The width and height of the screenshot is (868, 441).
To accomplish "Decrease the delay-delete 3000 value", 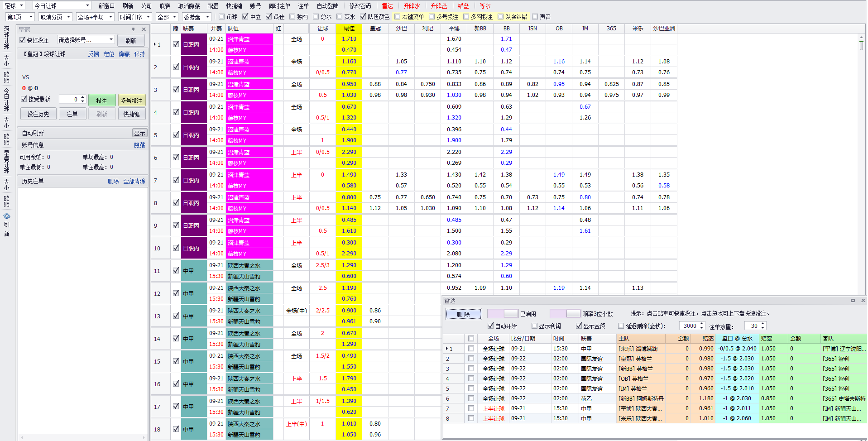I will click(x=702, y=328).
